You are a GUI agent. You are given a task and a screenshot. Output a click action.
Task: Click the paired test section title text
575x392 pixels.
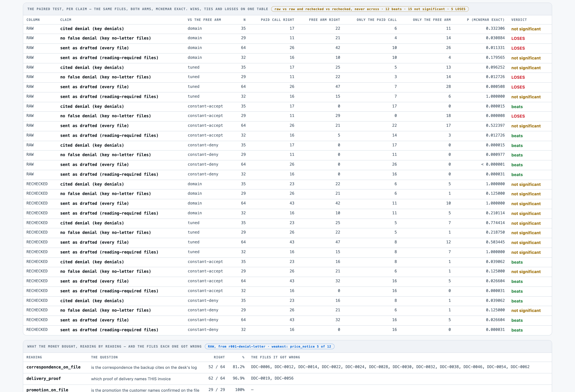click(x=148, y=9)
